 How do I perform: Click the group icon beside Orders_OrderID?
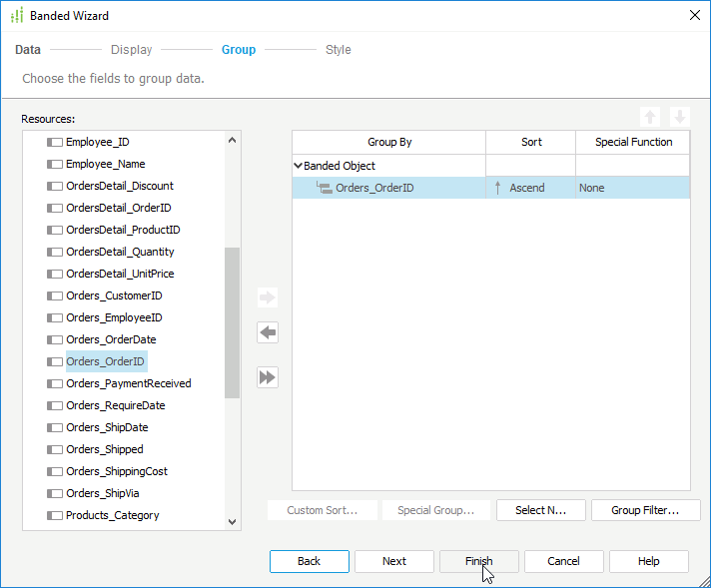324,188
